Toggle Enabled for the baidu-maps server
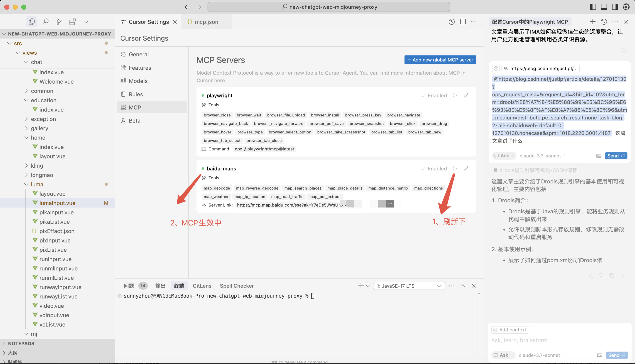This screenshot has width=635, height=364. coord(434,168)
